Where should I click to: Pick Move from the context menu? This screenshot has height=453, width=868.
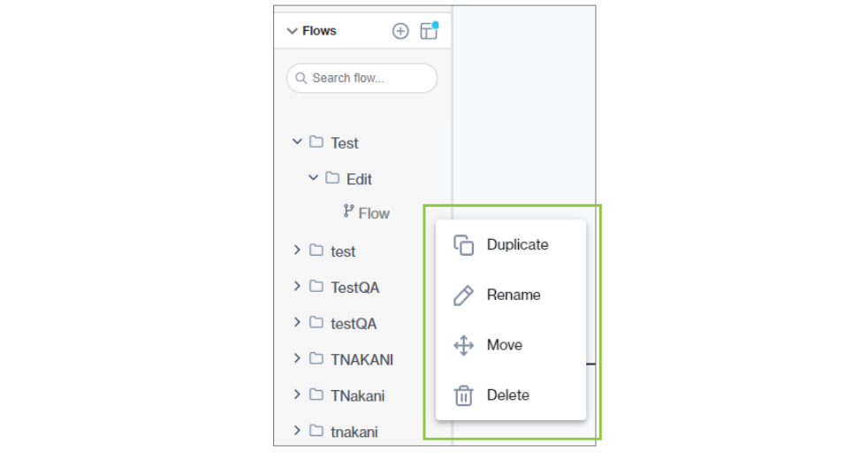point(505,345)
